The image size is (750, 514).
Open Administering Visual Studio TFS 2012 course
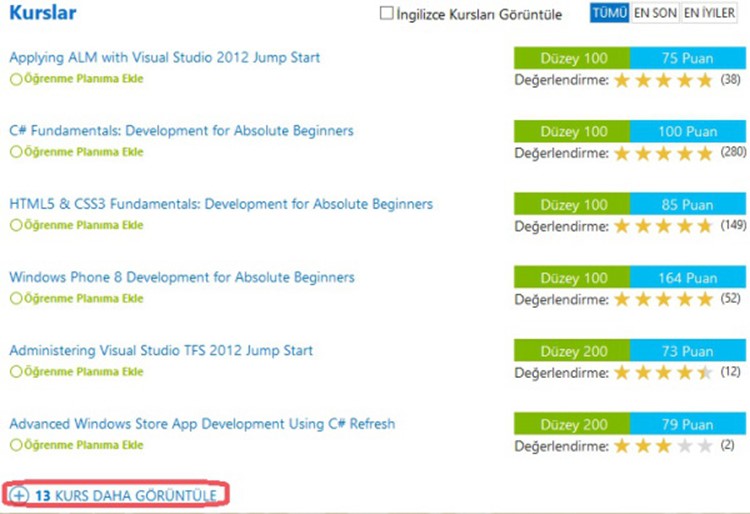[161, 350]
